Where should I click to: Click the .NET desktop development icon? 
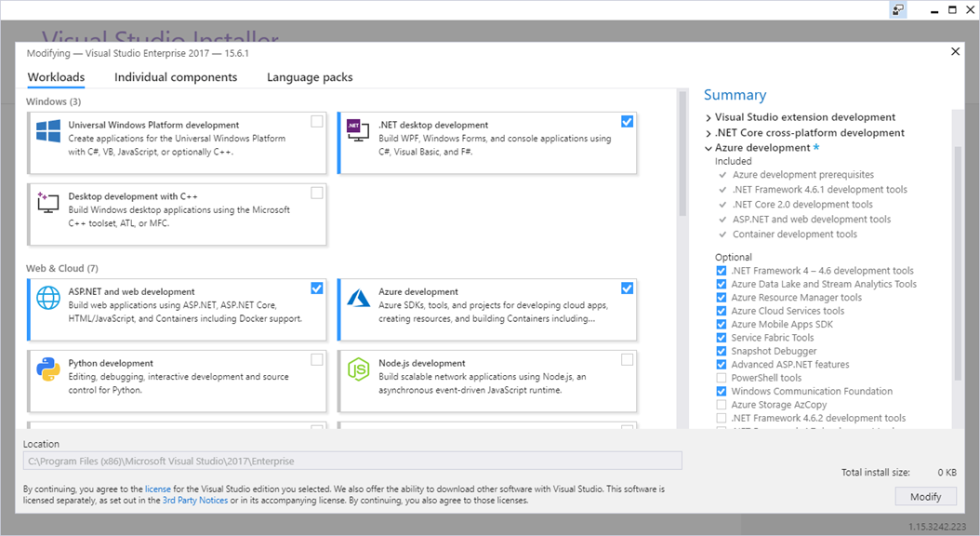point(358,130)
